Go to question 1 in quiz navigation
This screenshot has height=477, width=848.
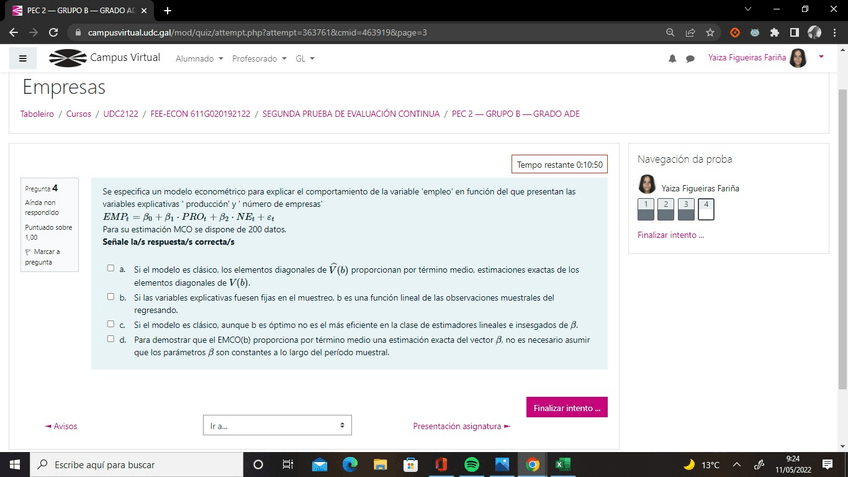pos(646,209)
